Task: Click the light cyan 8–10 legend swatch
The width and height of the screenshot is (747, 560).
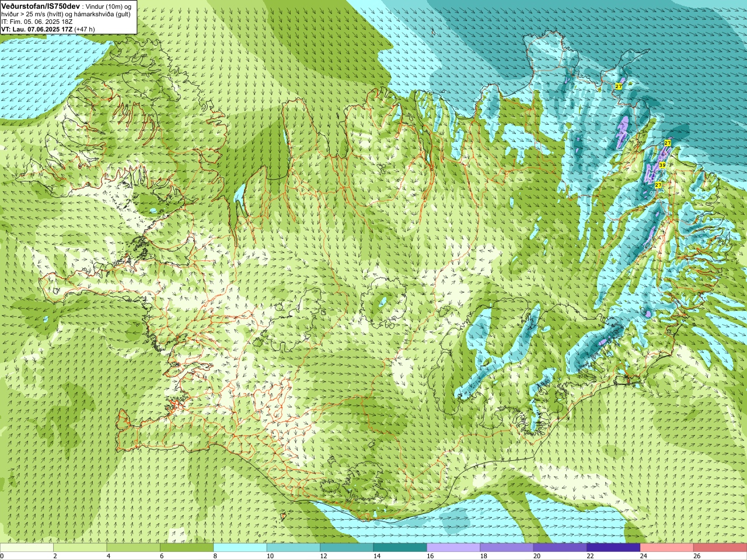Action: point(240,548)
